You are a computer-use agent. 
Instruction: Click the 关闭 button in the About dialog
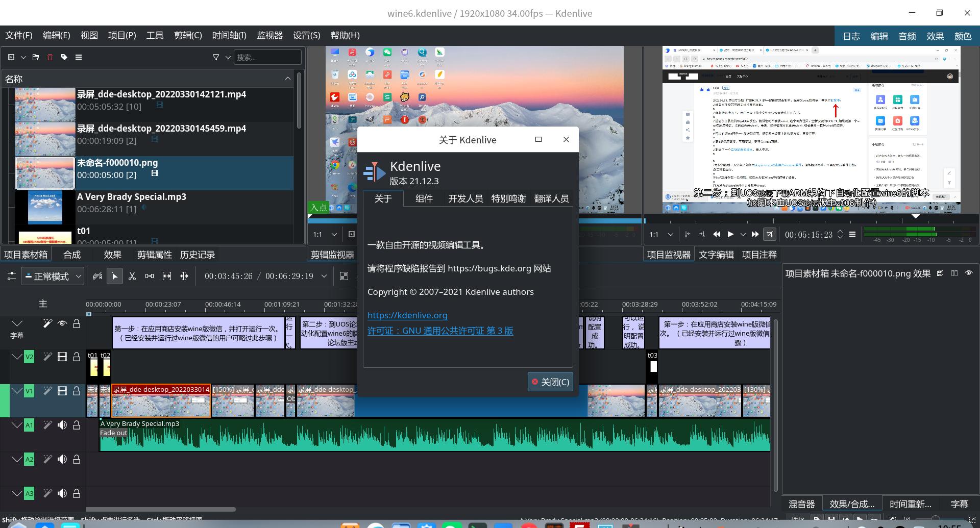point(550,382)
